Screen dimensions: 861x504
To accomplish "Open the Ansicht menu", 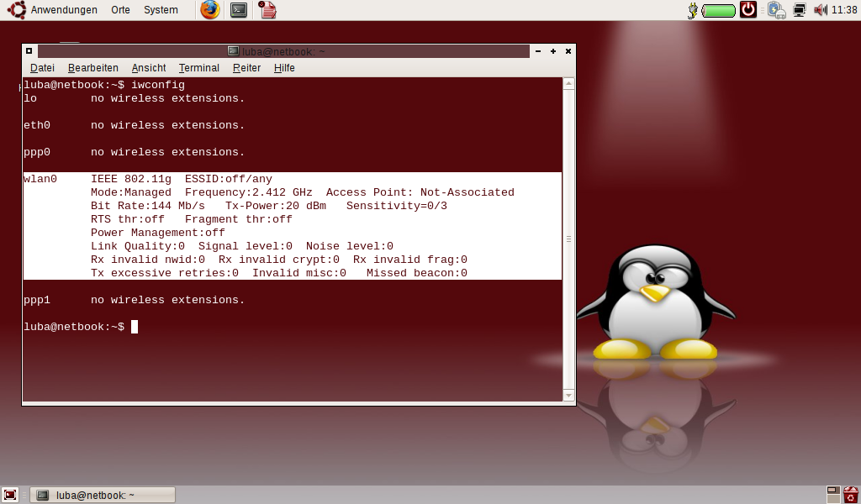I will (149, 68).
